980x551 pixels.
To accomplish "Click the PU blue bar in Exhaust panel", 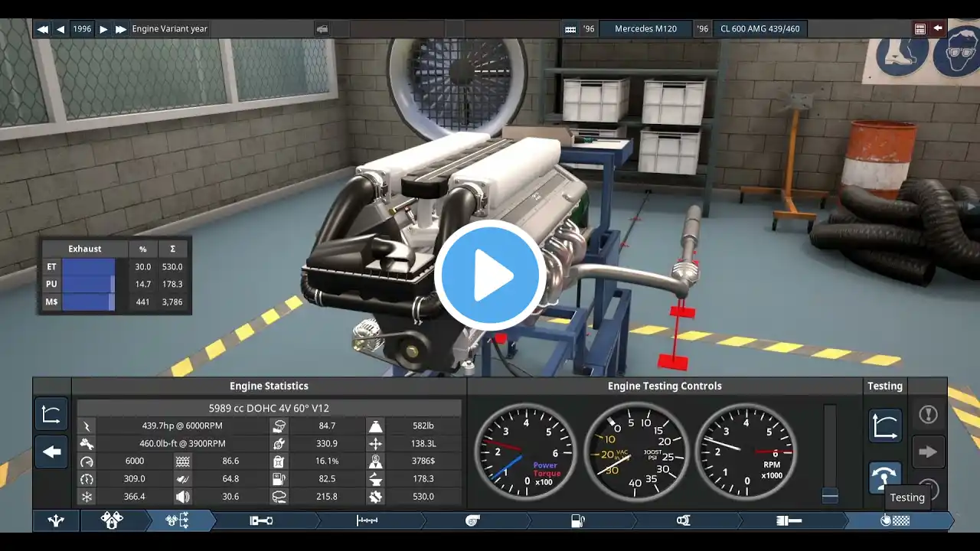I will click(x=88, y=284).
